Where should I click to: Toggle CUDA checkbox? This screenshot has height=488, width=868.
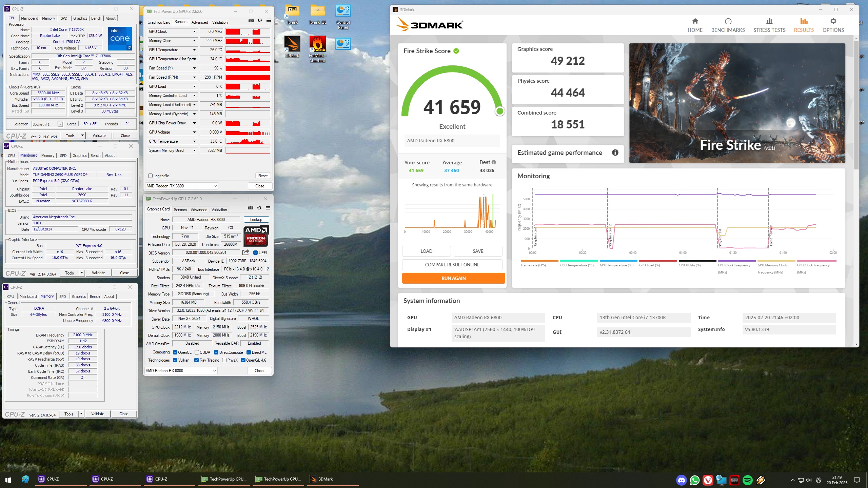(x=197, y=352)
